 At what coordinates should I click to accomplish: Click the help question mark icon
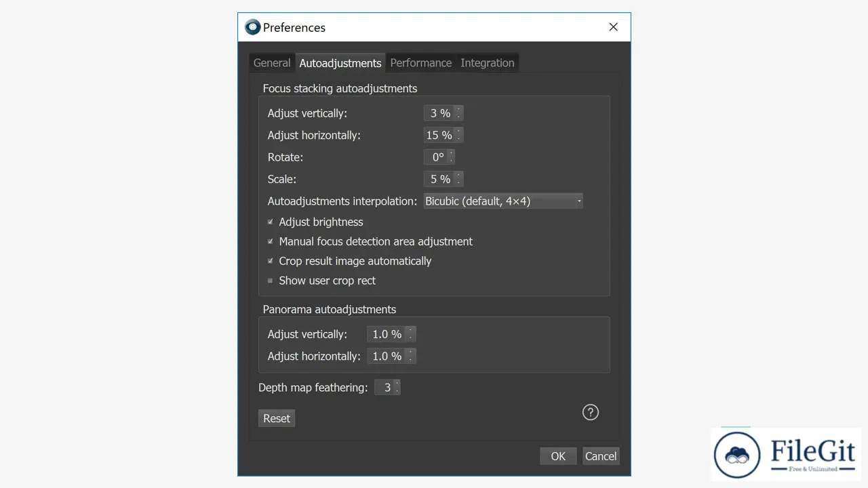coord(591,412)
